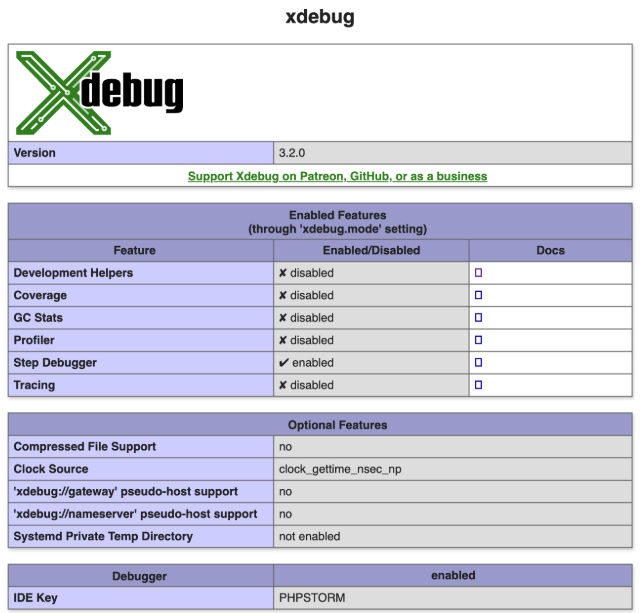The width and height of the screenshot is (642, 613).
Task: Select the Development Helpers row label
Action: point(73,273)
